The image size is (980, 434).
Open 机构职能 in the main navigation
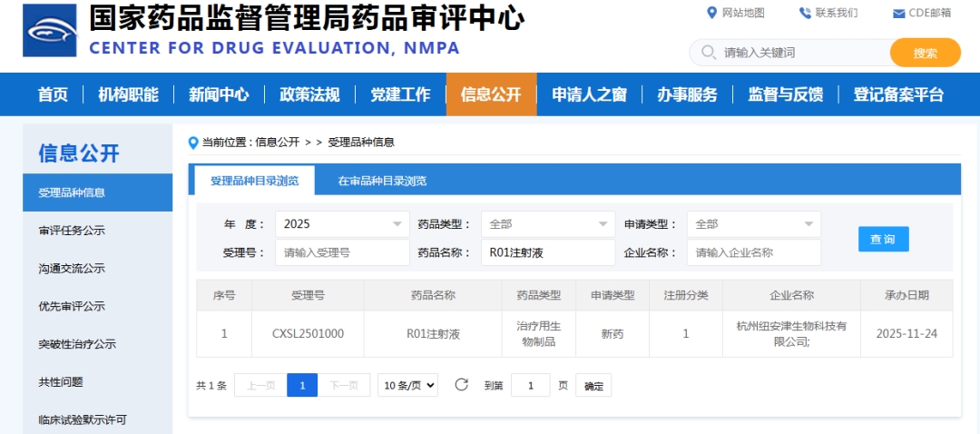click(128, 95)
